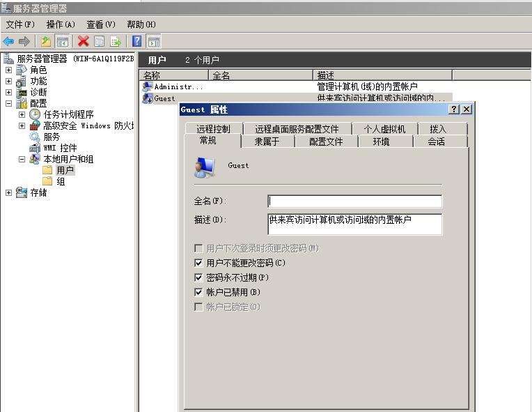This screenshot has height=412, width=532.
Task: Open the 文件(F) menu
Action: click(x=20, y=24)
